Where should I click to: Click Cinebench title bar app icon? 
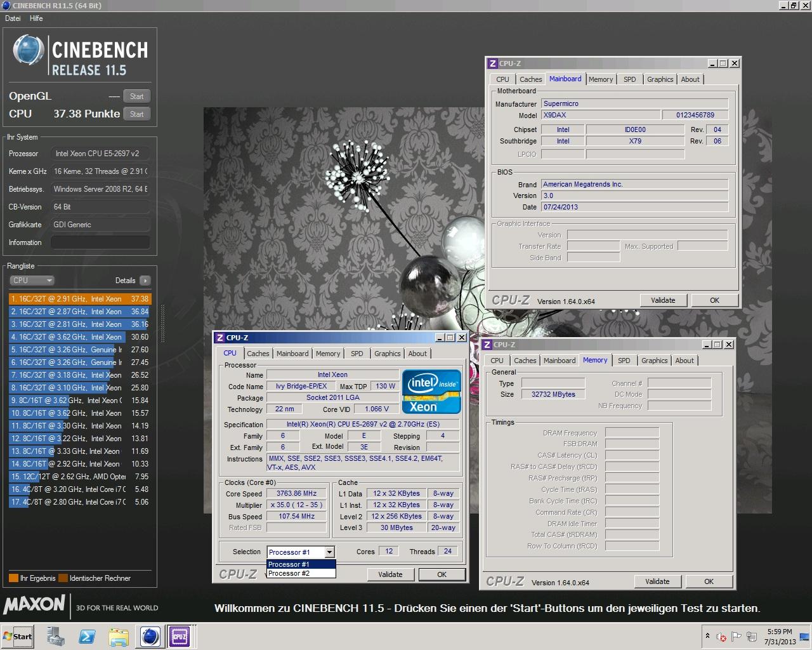pos(6,6)
